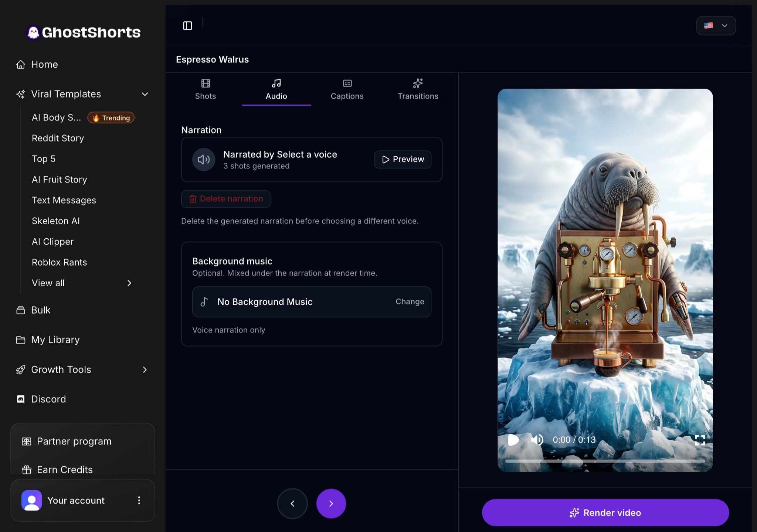Click the 'No Background Music' label
Image resolution: width=757 pixels, height=532 pixels.
point(265,302)
